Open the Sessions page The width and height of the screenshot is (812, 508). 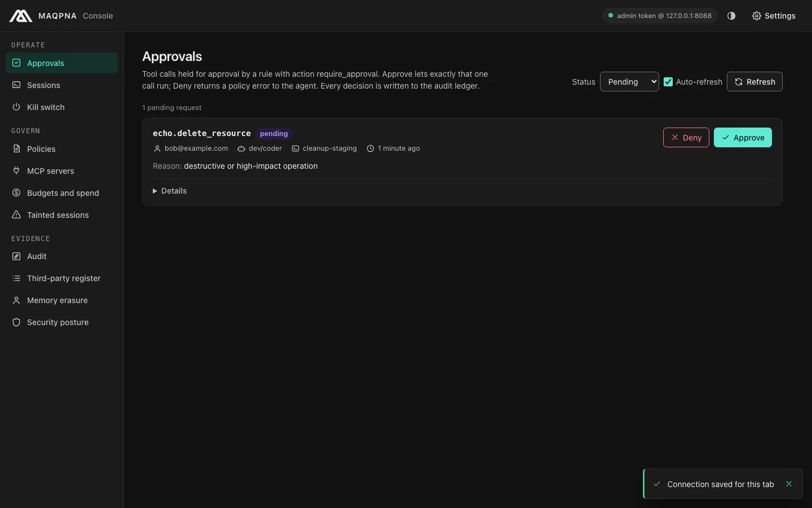pyautogui.click(x=61, y=85)
